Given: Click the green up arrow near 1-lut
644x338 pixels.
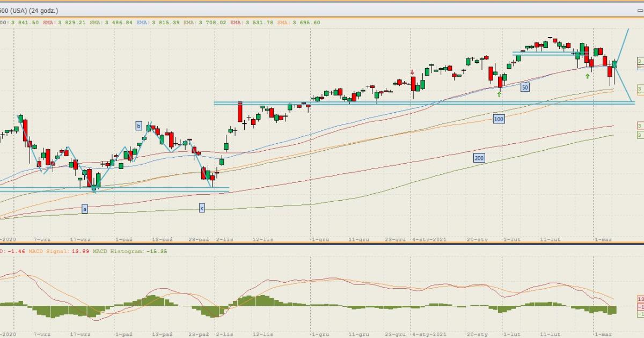Looking at the screenshot, I should (x=499, y=94).
